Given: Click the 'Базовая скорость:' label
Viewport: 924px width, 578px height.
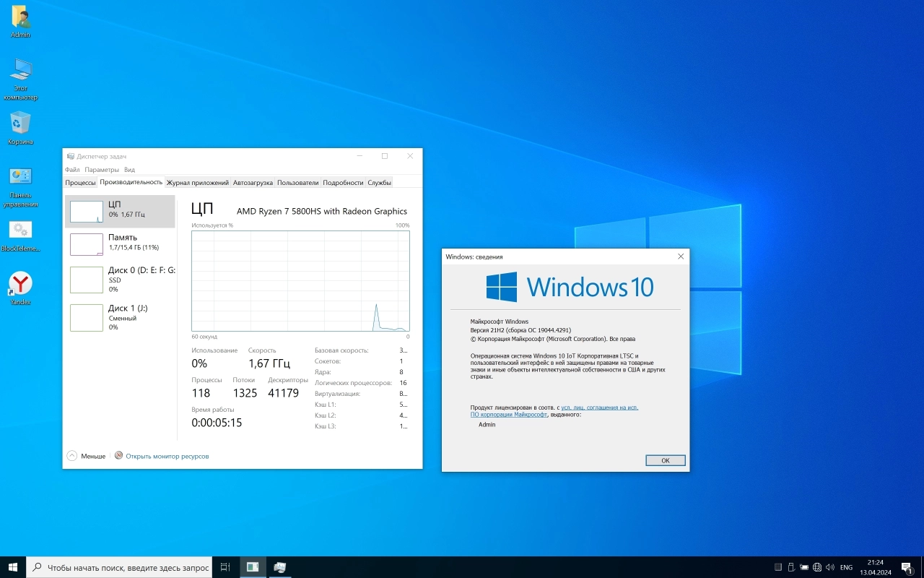Looking at the screenshot, I should (341, 350).
